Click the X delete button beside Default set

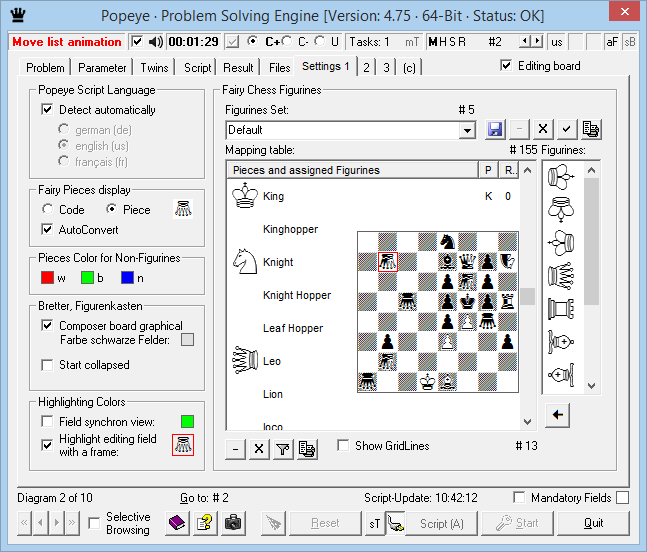tap(543, 130)
